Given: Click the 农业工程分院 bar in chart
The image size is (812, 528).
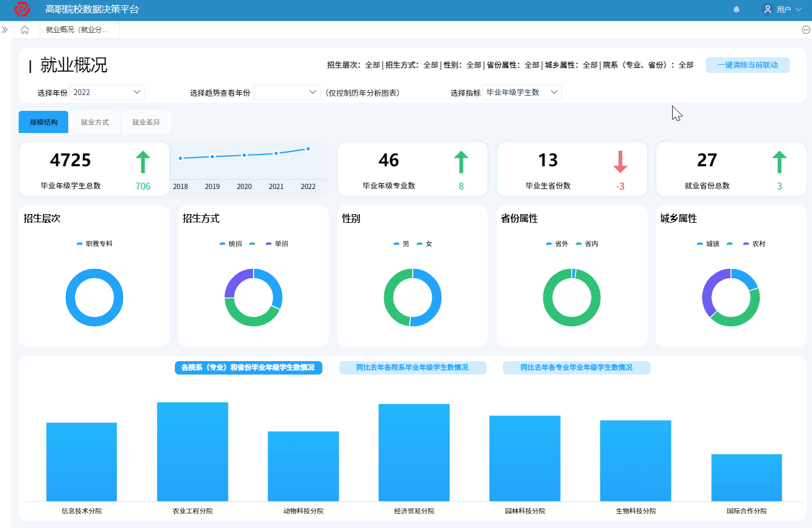Looking at the screenshot, I should (x=192, y=451).
